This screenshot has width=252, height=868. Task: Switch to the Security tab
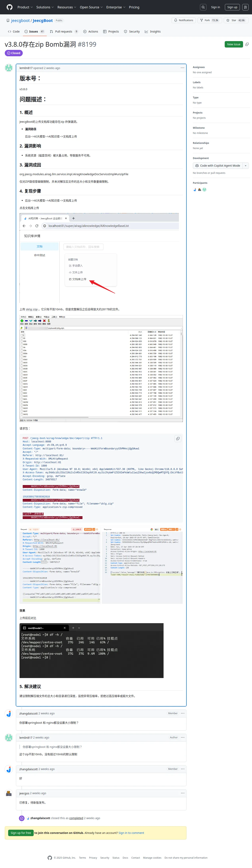click(x=132, y=31)
